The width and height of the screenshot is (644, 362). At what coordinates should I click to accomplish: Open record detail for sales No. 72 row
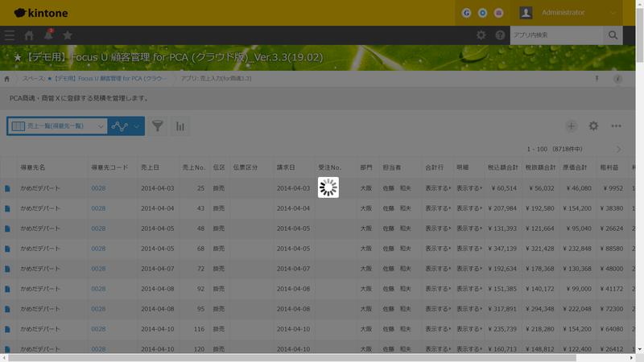point(7,269)
